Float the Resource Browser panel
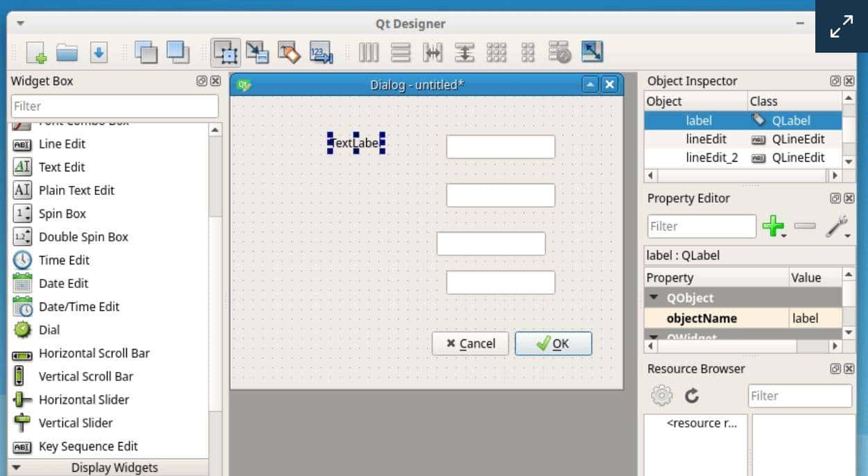Viewport: 868px width, 476px height. pos(835,369)
